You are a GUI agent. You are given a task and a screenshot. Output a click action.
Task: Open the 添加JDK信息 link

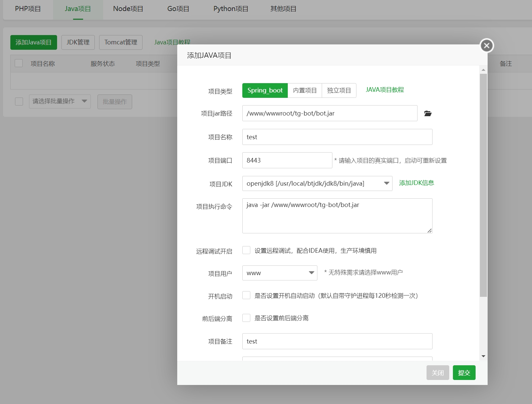(417, 183)
